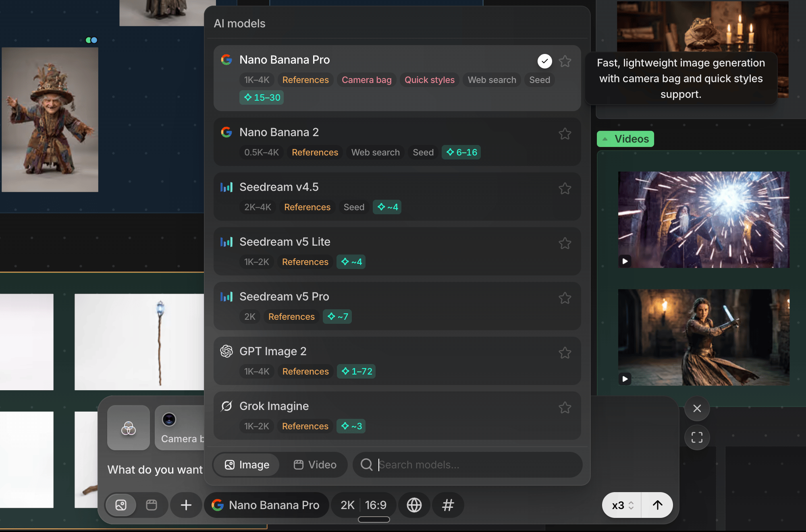Open the Camera bag card

180,428
